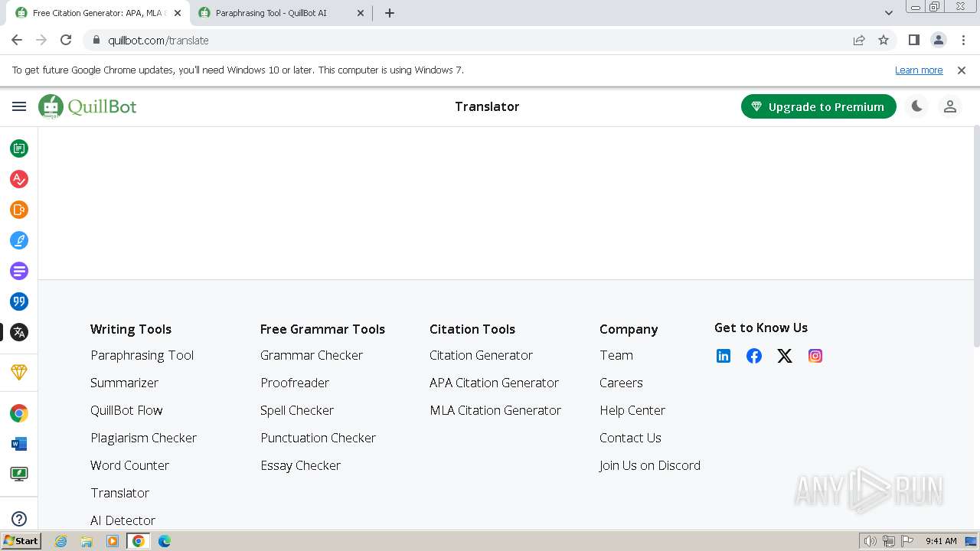The width and height of the screenshot is (980, 551).
Task: Click Upgrade to Premium button
Action: click(818, 106)
